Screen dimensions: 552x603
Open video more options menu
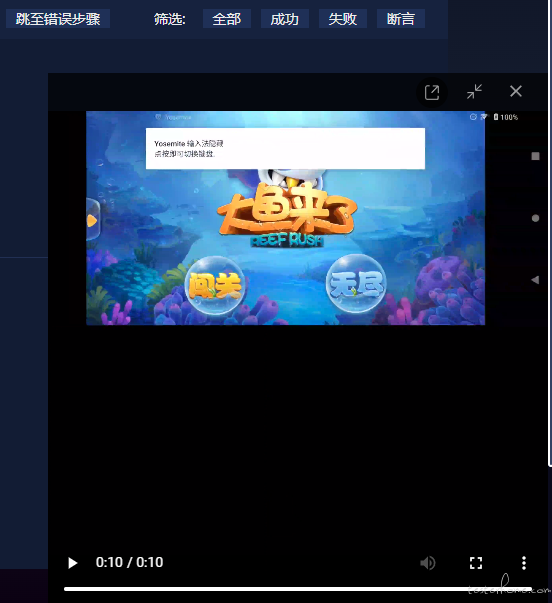(x=524, y=563)
